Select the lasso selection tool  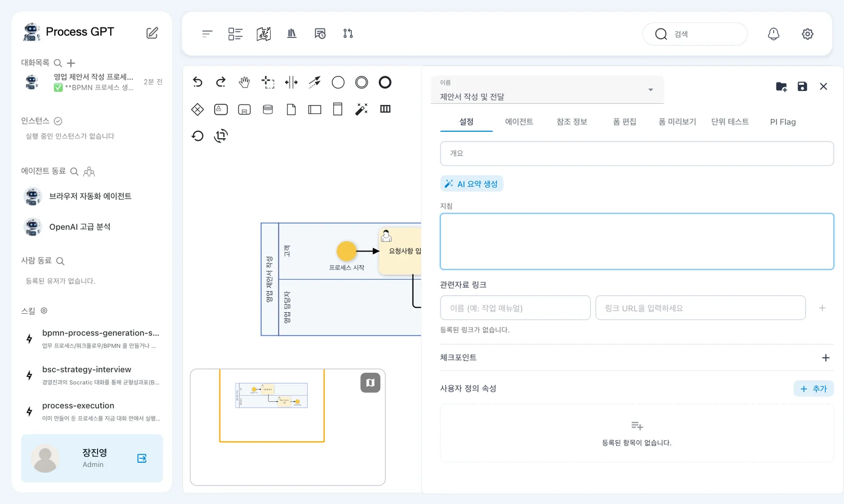tap(268, 82)
